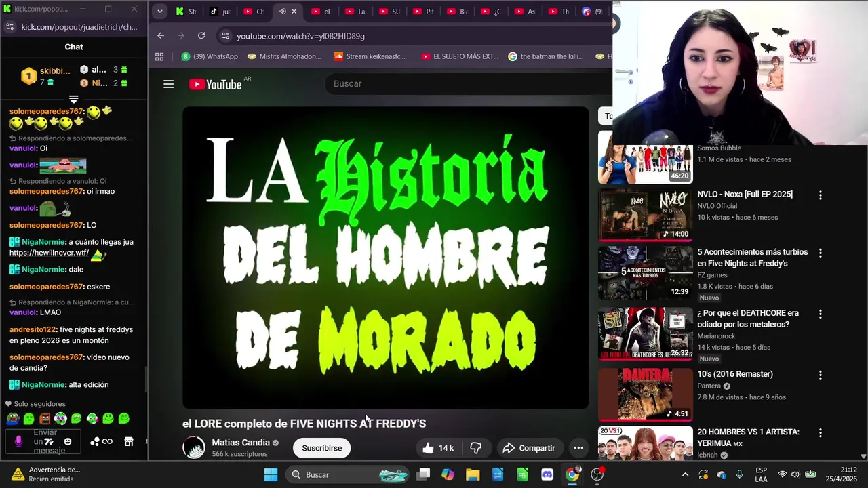Switch to the YouTube 'As' tab
The height and width of the screenshot is (488, 868).
point(525,12)
